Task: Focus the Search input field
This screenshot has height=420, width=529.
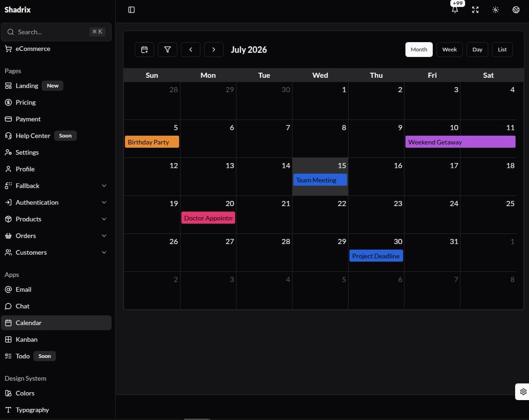Action: (56, 32)
